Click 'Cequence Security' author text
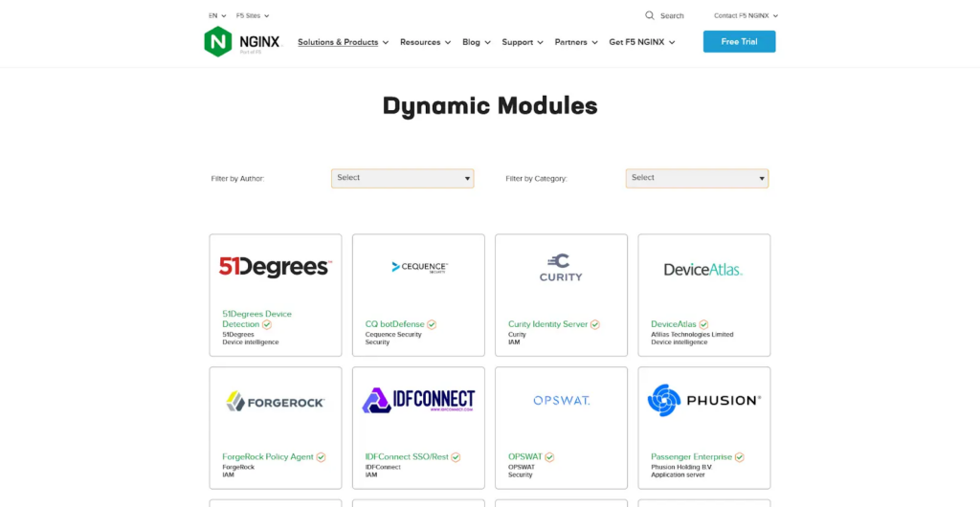This screenshot has width=980, height=507. [x=393, y=335]
